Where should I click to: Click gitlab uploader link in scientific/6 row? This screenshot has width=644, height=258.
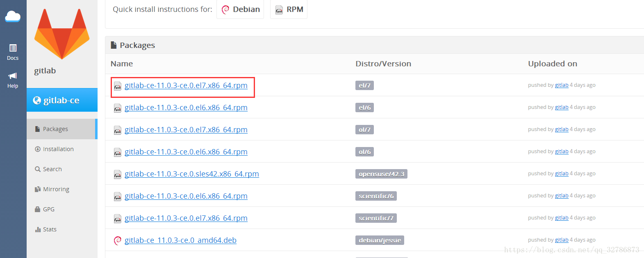[x=562, y=196]
